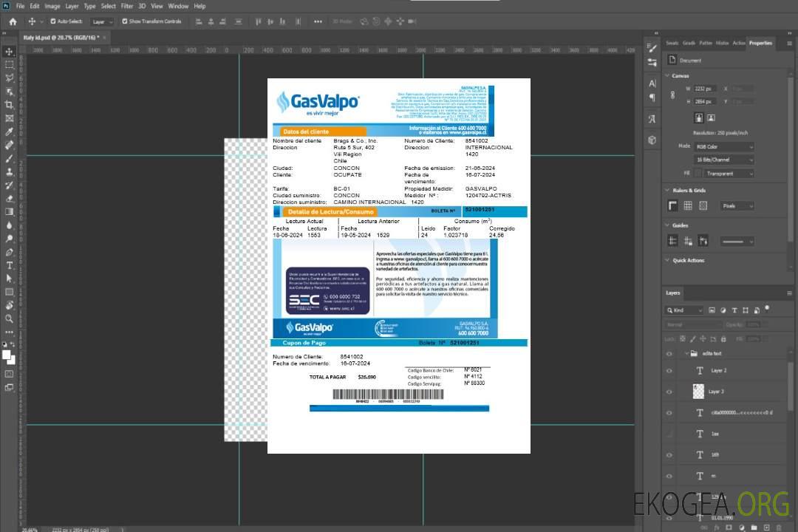Open Fill Transparent dropdown
The width and height of the screenshot is (798, 532).
coord(729,174)
